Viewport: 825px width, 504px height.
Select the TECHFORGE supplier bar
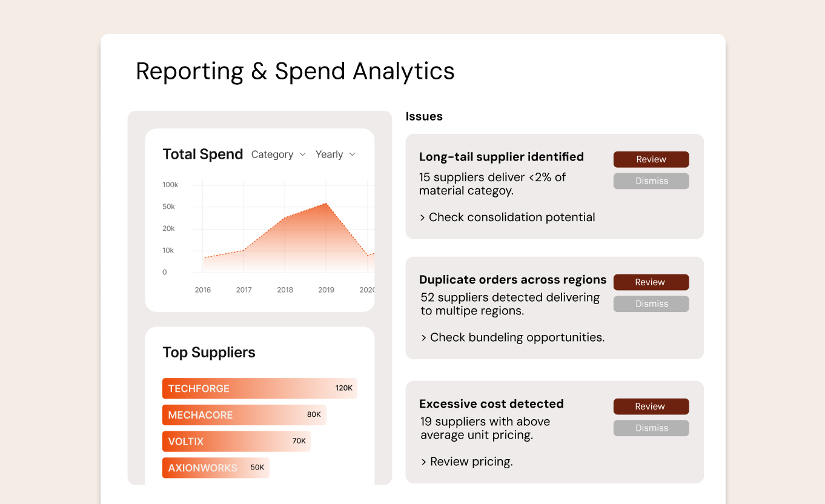point(259,388)
